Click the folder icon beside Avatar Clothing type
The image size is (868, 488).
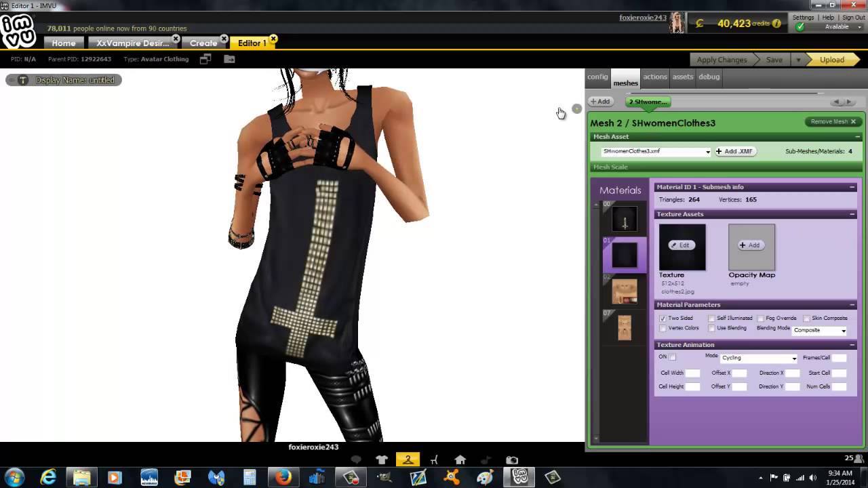[x=229, y=60]
